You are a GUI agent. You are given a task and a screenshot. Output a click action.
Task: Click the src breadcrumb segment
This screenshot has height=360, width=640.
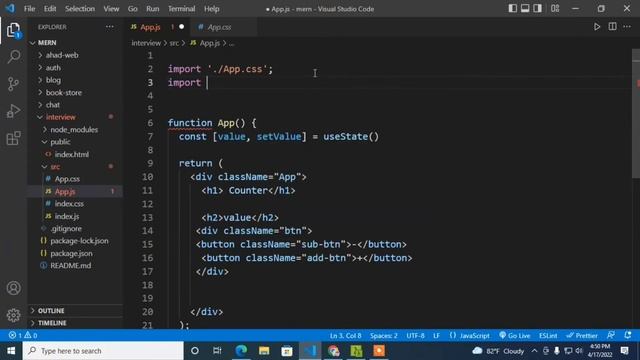click(174, 43)
